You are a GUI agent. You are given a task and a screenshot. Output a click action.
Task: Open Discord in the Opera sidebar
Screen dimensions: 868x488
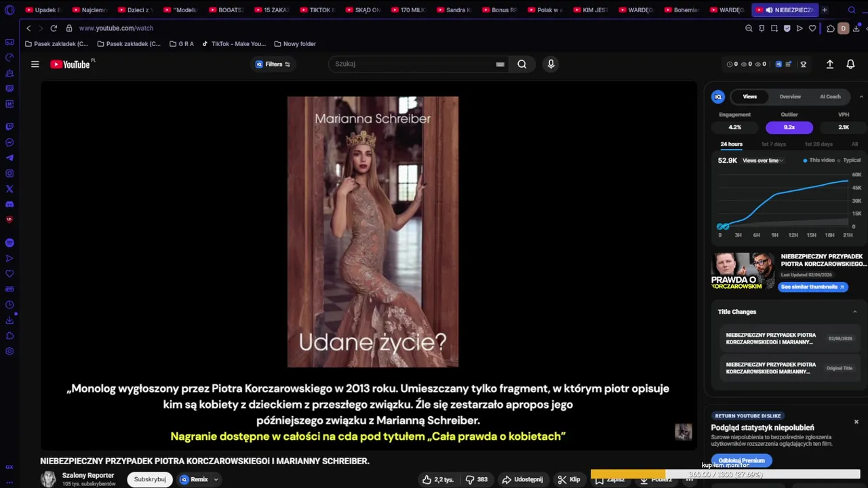(9, 205)
